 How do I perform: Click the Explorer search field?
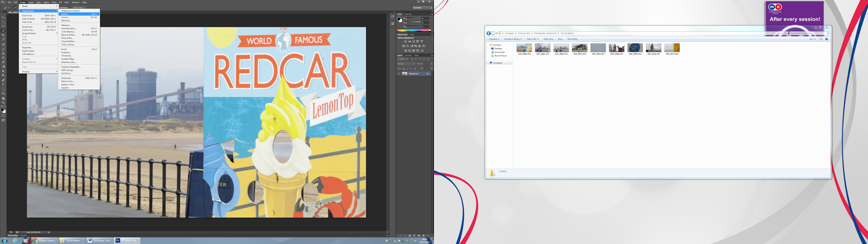[809, 33]
